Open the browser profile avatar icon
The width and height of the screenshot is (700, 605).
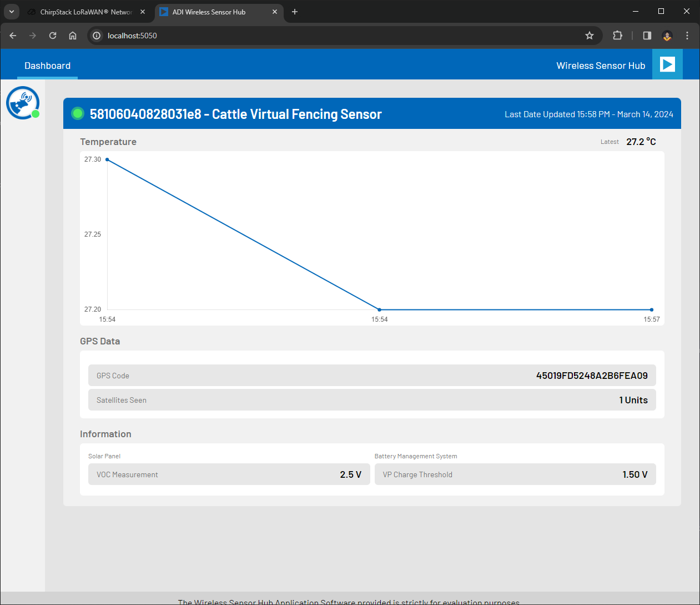tap(667, 36)
